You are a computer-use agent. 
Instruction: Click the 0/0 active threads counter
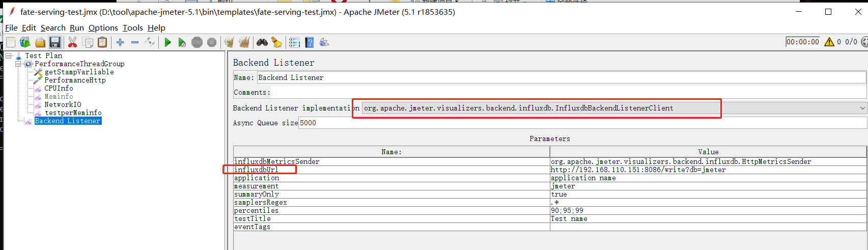[851, 42]
